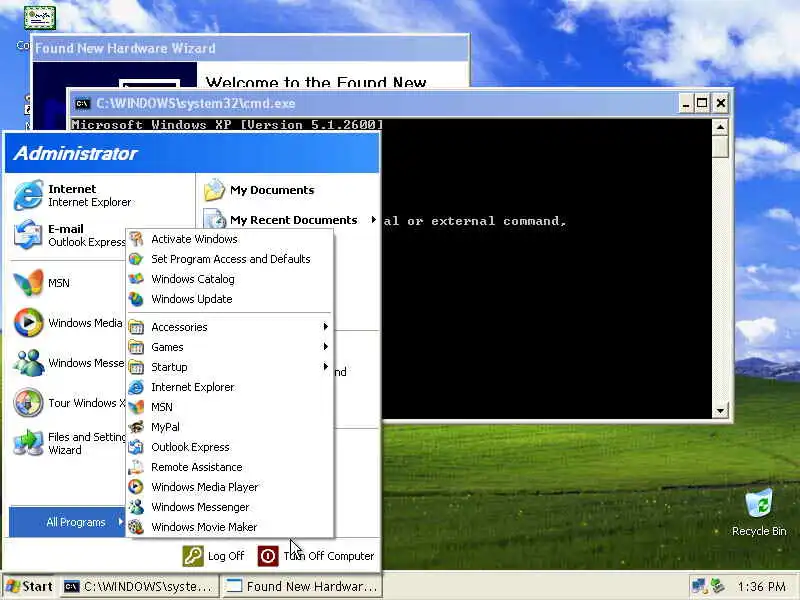Click the network connection tray icon
This screenshot has width=800, height=600.
(x=698, y=586)
